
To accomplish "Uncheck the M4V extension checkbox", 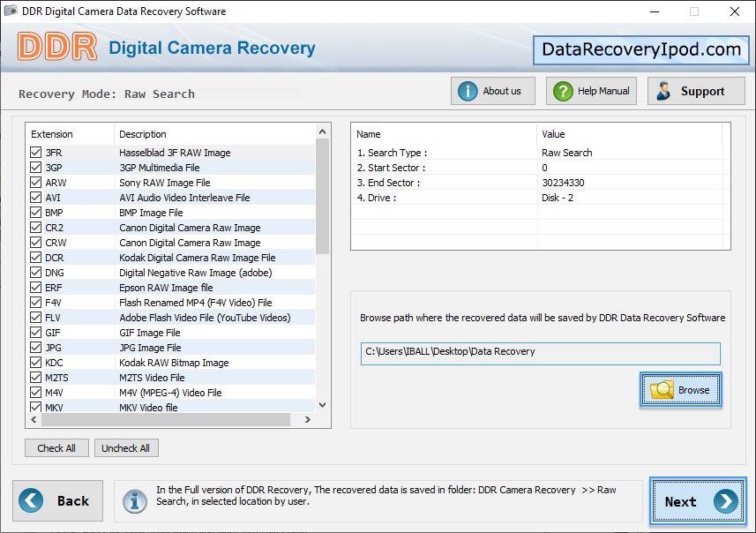I will click(35, 392).
